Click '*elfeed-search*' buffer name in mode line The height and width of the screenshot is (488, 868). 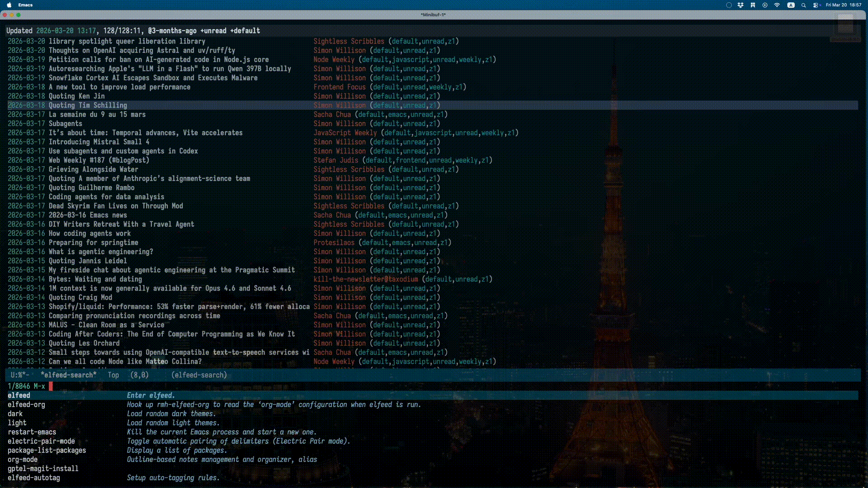tap(68, 375)
